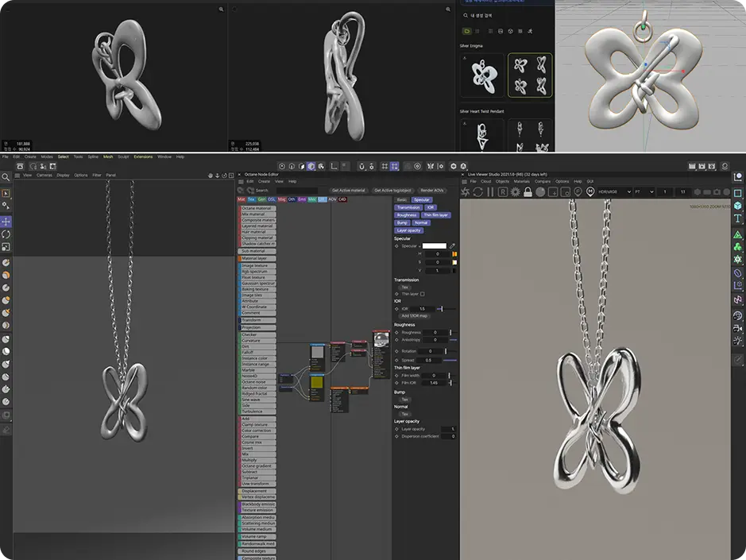Screen dimensions: 746x560
Task: Toggle the snap magnet icon in top toolbar
Action: click(x=361, y=166)
